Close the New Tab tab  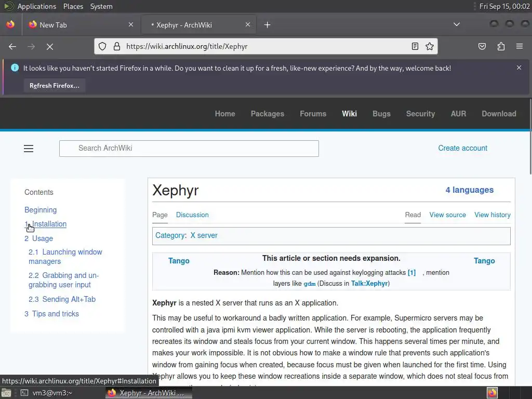point(131,24)
